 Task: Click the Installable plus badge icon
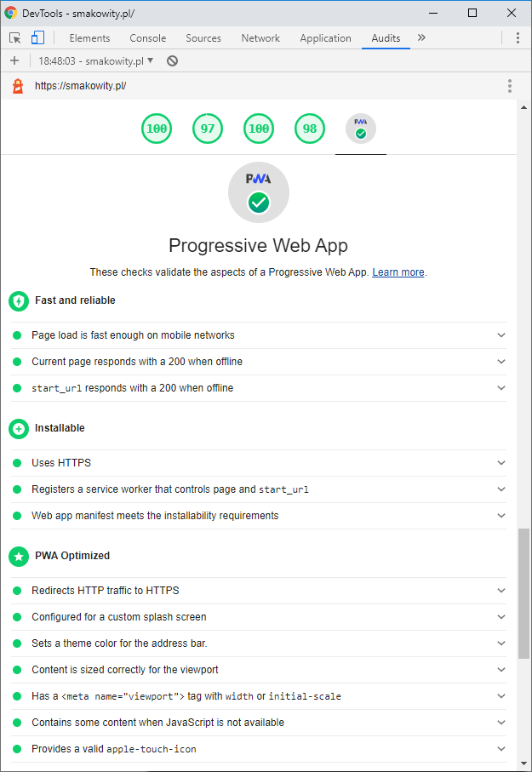[x=18, y=428]
